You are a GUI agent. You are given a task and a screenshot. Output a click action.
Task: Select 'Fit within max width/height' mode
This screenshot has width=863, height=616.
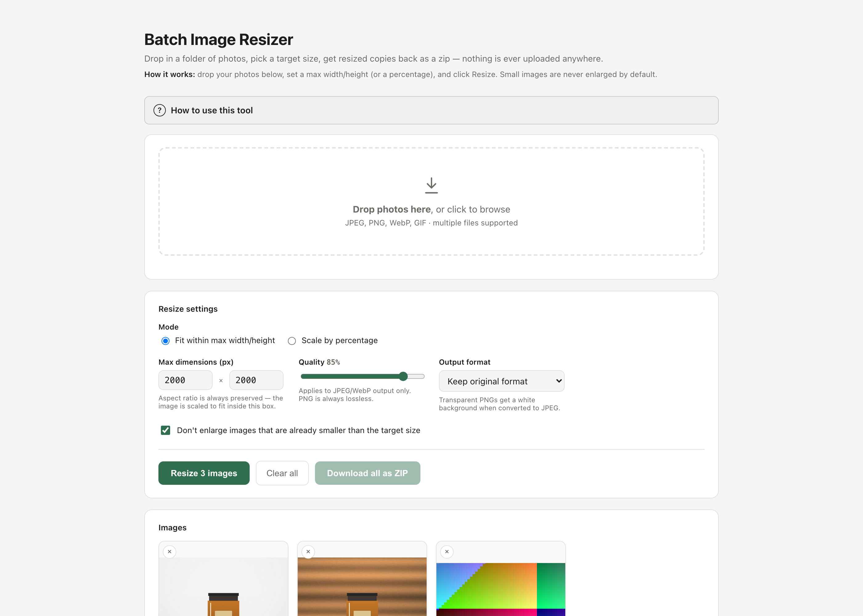tap(166, 341)
